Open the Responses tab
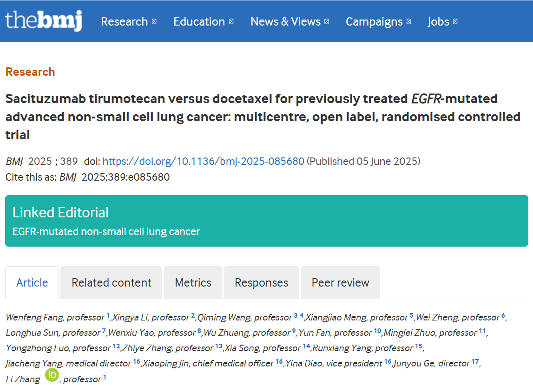The width and height of the screenshot is (533, 392). 261,283
